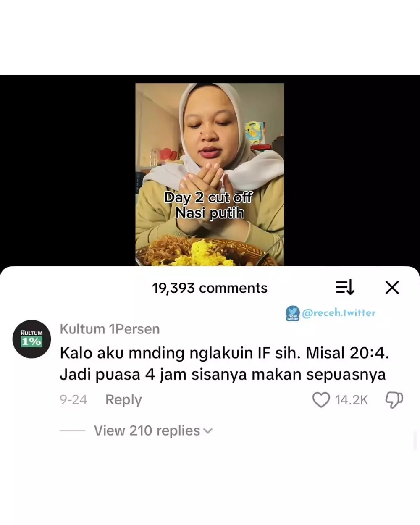Click the 9-24 comment date
The width and height of the screenshot is (420, 525).
click(x=73, y=399)
